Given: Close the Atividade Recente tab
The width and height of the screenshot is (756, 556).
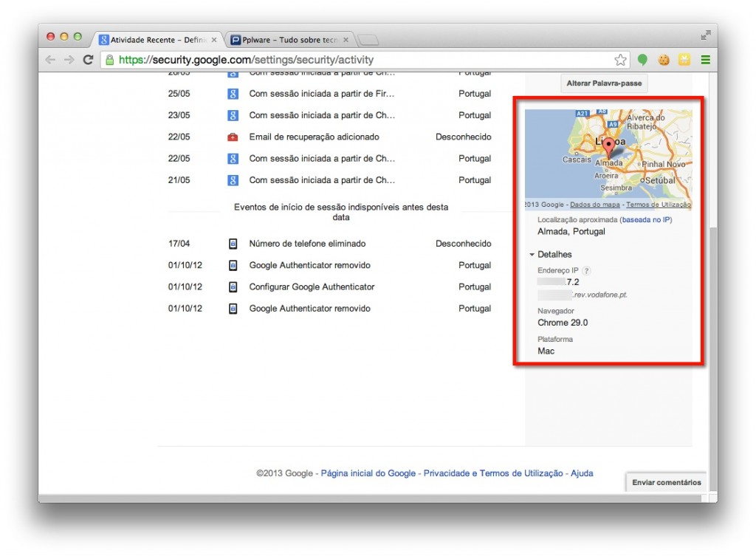Looking at the screenshot, I should [x=214, y=40].
